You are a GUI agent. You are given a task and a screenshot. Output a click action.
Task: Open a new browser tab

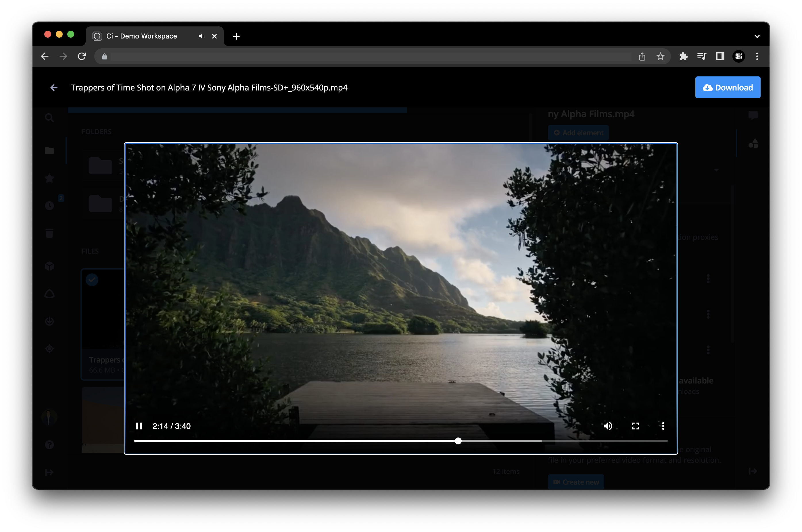pyautogui.click(x=236, y=36)
